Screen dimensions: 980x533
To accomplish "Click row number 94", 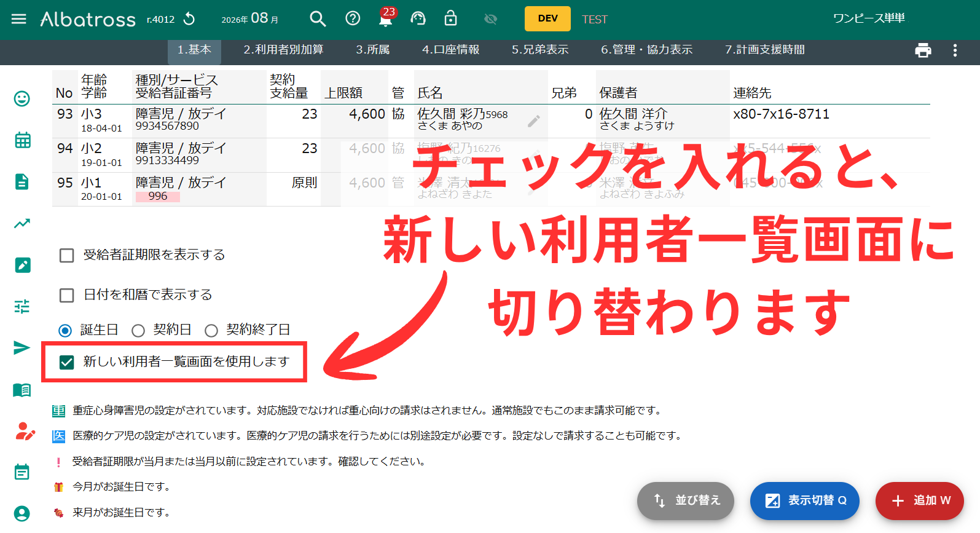I will pos(65,148).
